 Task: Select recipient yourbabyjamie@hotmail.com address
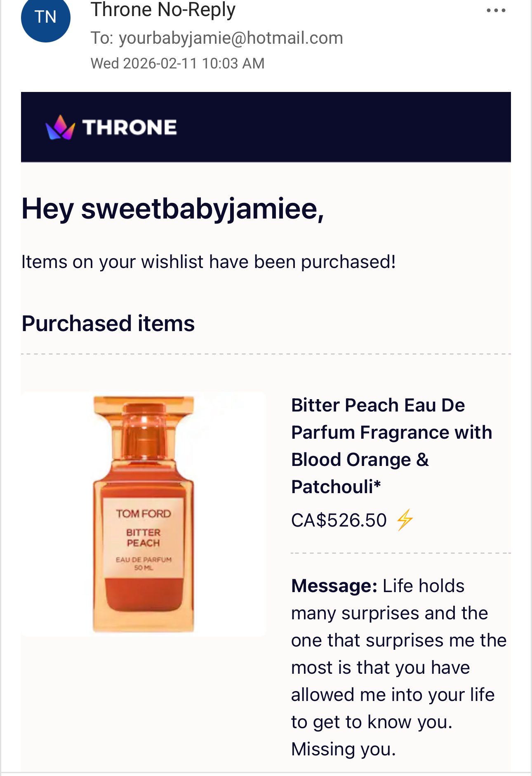[231, 38]
